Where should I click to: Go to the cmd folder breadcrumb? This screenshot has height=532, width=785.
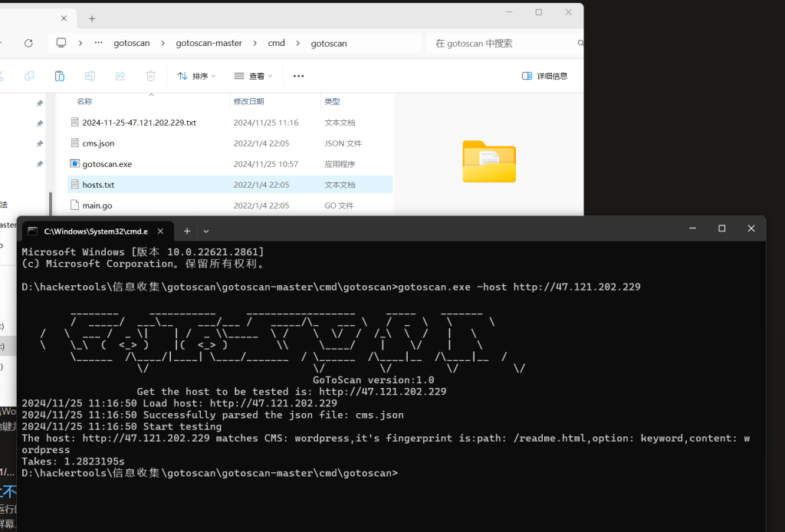(276, 43)
